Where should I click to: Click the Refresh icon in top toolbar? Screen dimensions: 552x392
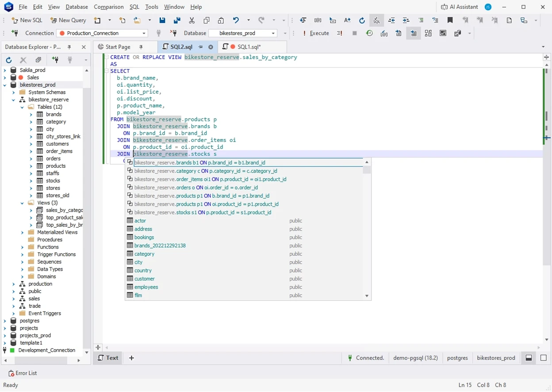coord(362,20)
